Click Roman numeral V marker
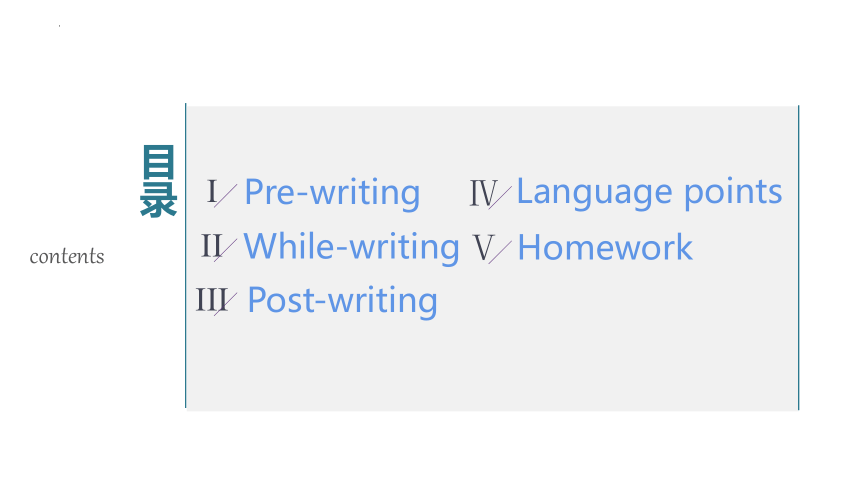Image resolution: width=860 pixels, height=484 pixels. (x=483, y=248)
